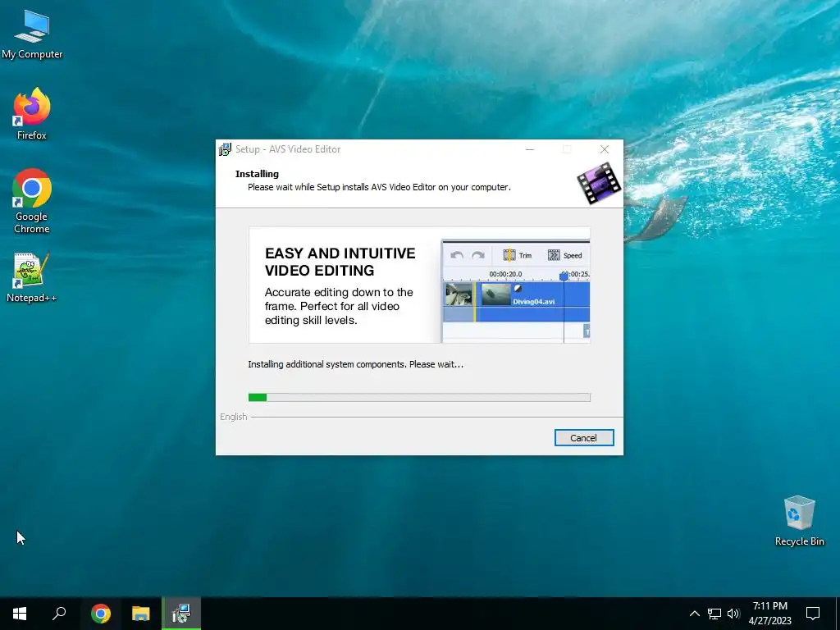Select the Google Chrome desktop shortcut

(32, 201)
